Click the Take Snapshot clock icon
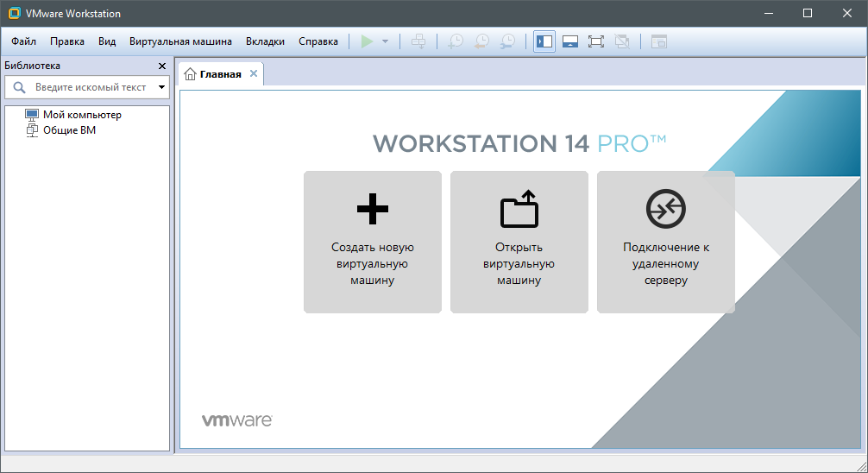868x473 pixels. (x=456, y=41)
